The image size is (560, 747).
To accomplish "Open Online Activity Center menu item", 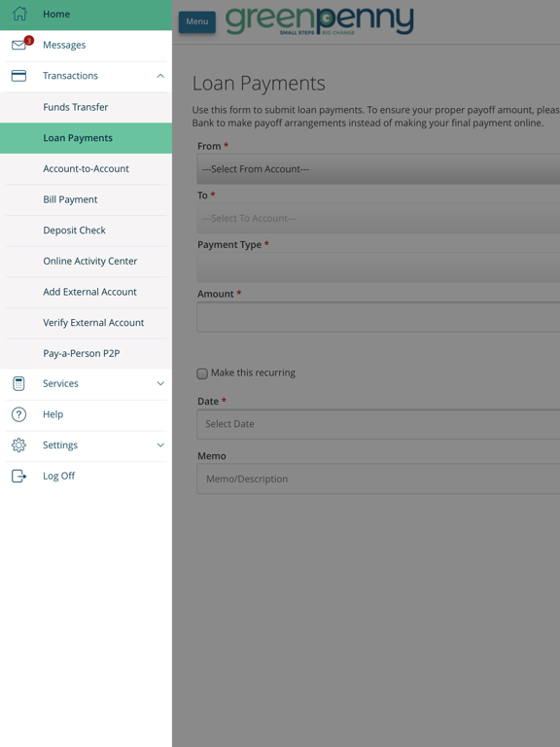I will click(86, 261).
